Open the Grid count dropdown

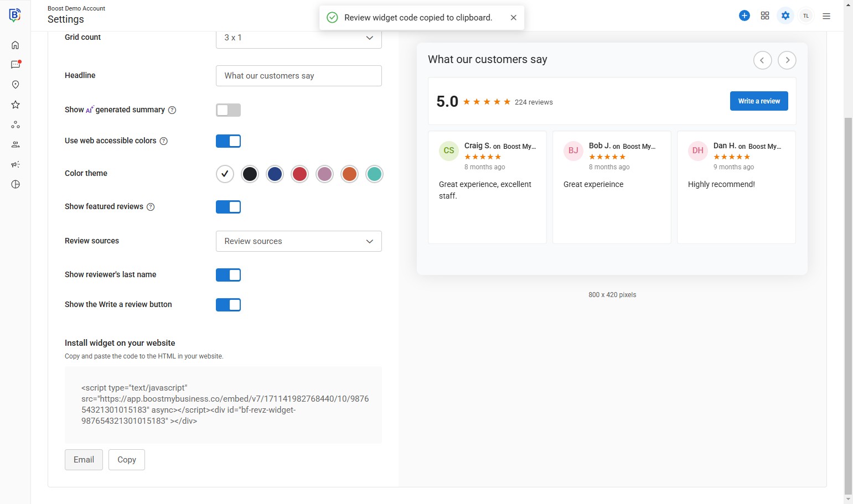click(x=298, y=38)
